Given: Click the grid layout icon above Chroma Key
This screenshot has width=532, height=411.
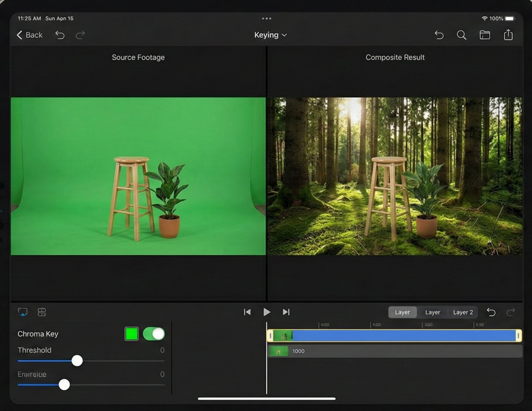Looking at the screenshot, I should pyautogui.click(x=42, y=312).
